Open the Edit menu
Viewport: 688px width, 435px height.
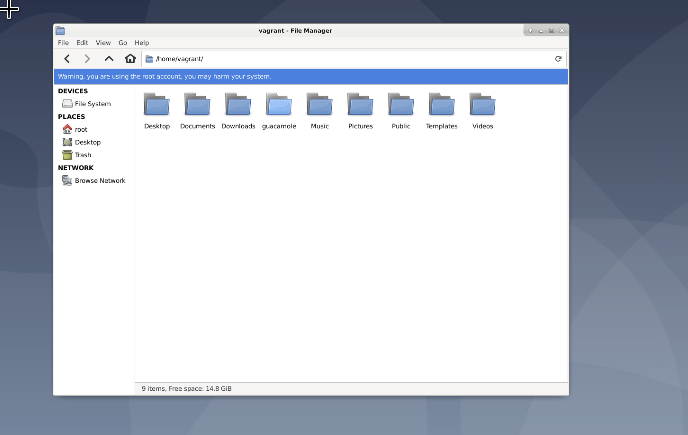82,43
